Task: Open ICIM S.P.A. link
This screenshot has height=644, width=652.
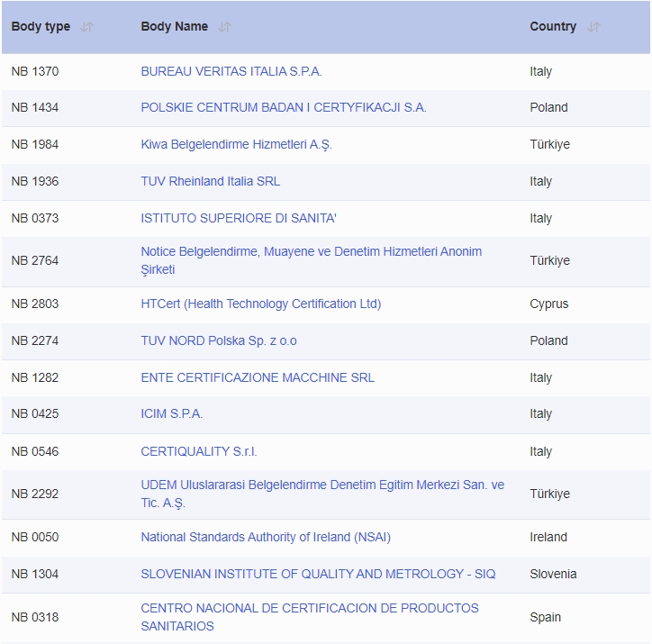Action: click(172, 414)
